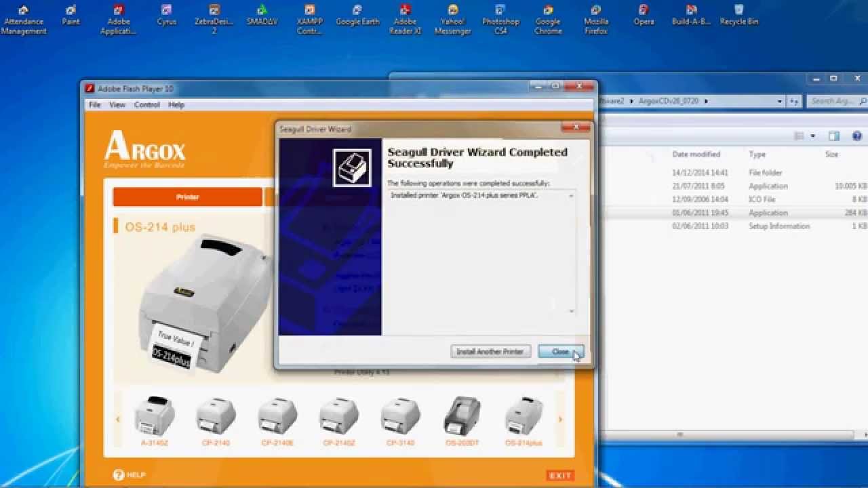
Task: Click the Close button in Seagull wizard
Action: [x=560, y=352]
